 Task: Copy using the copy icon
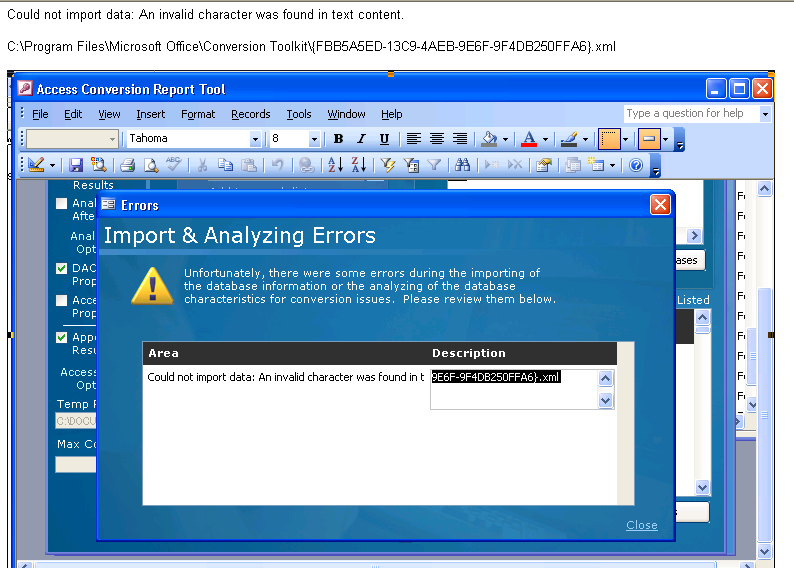[x=225, y=165]
